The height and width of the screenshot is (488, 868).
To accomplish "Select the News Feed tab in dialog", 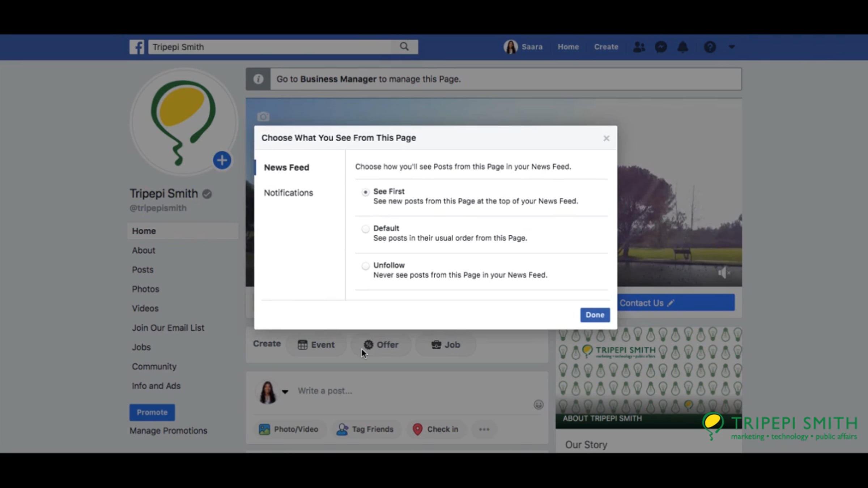I will click(286, 167).
